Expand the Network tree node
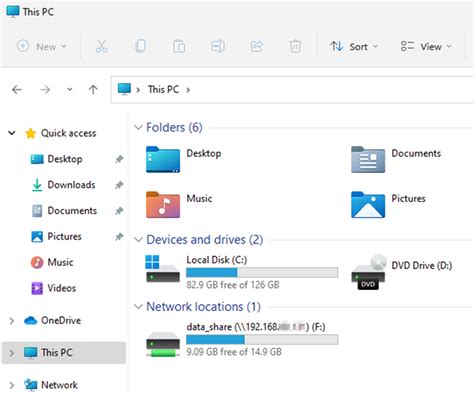474x394 pixels. (x=12, y=385)
